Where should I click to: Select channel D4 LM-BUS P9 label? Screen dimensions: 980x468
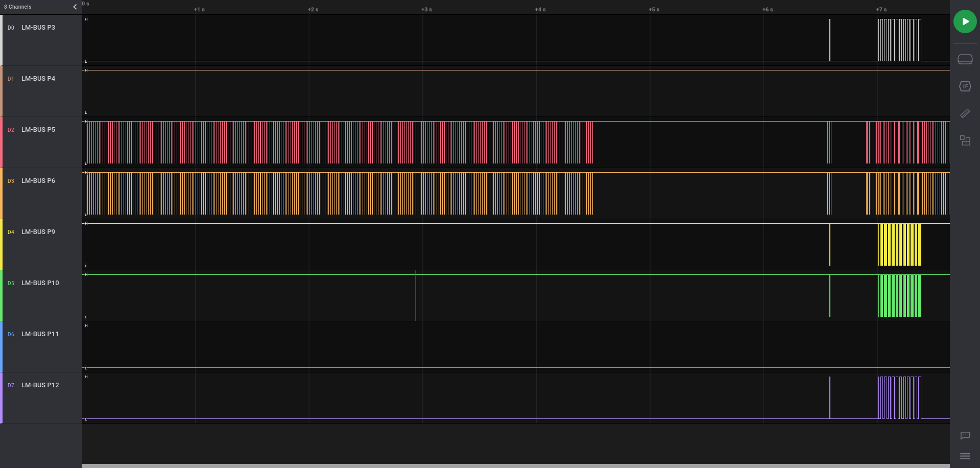tap(38, 232)
